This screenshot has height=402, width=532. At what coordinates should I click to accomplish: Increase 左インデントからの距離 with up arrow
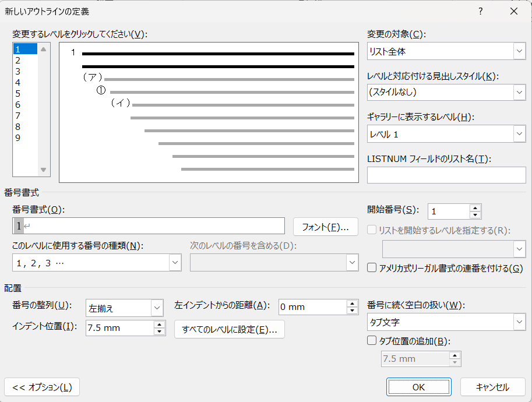tap(353, 304)
